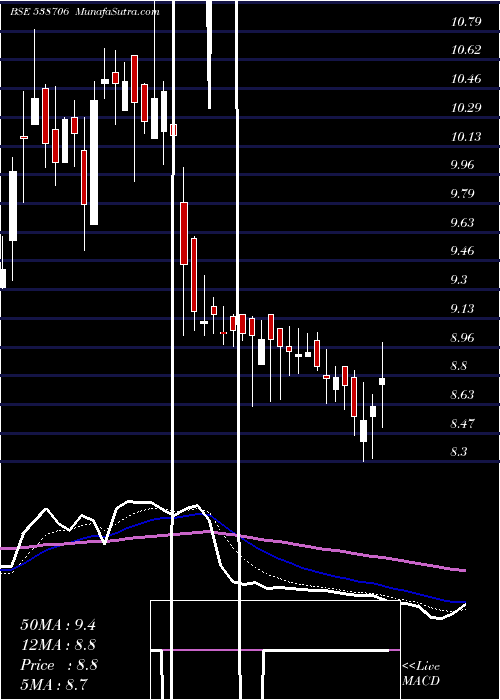Click the 5MA : 8.7 legend value
Screen dimensions: 500x700
(x=55, y=684)
